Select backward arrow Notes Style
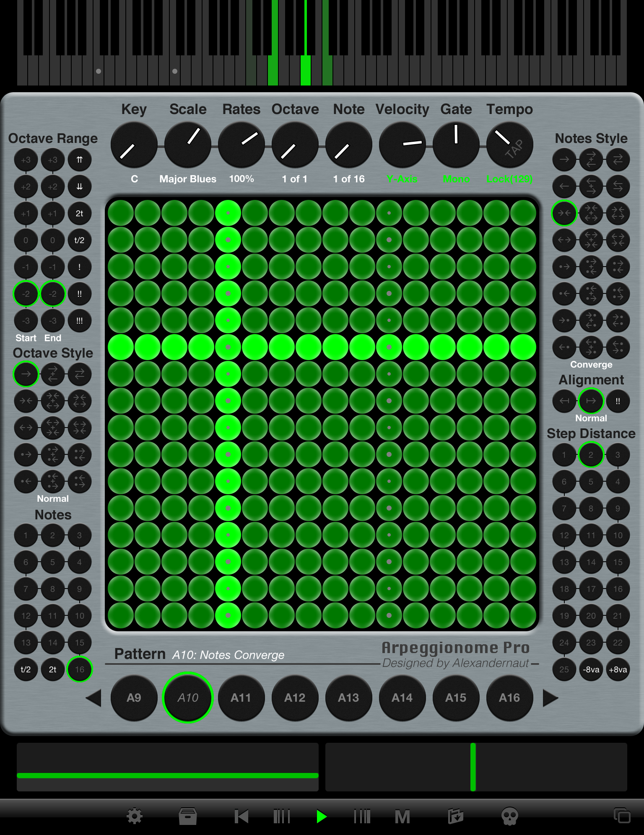 564,187
